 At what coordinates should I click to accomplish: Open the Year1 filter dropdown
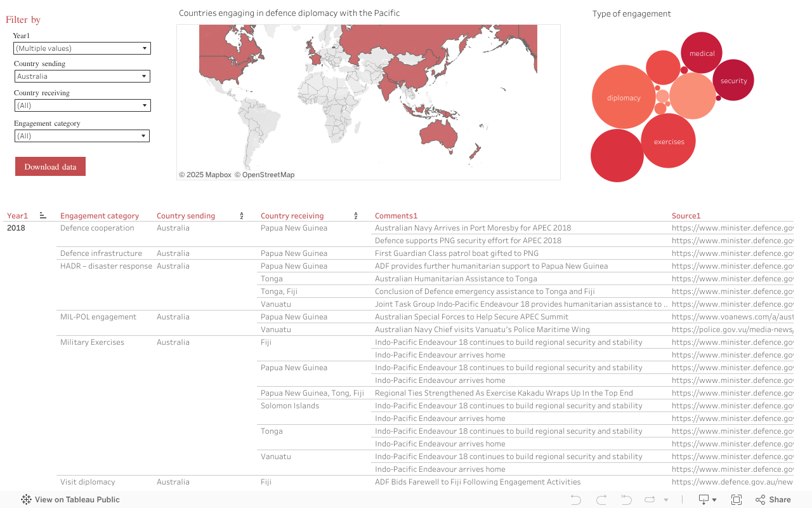tap(145, 48)
